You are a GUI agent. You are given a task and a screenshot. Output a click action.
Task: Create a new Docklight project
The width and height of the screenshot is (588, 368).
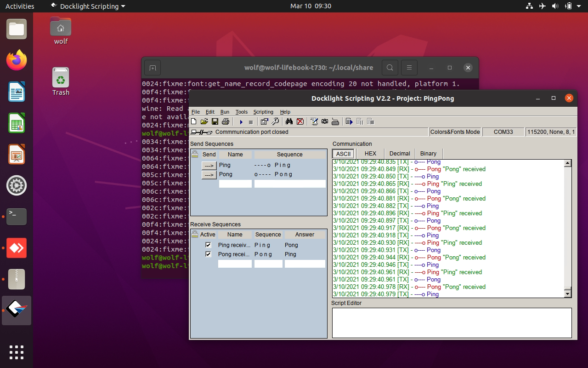[x=194, y=121]
